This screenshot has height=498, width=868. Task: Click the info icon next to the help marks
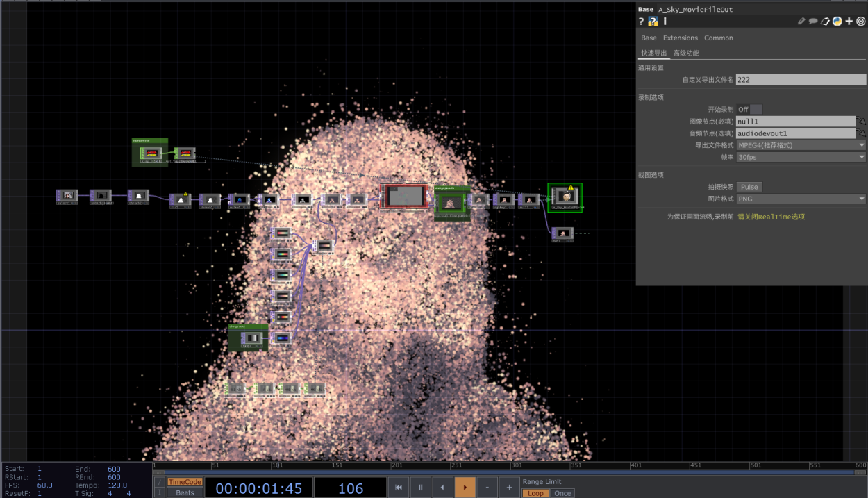665,21
